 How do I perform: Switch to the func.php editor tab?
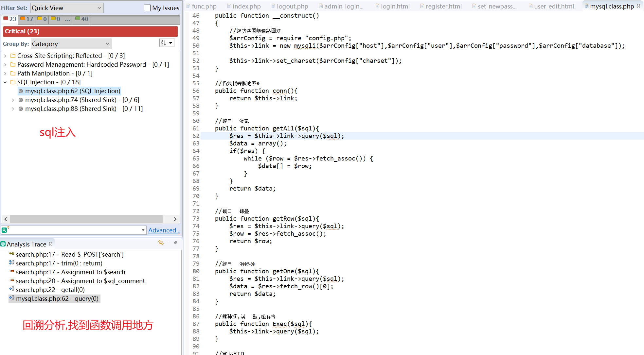click(204, 6)
